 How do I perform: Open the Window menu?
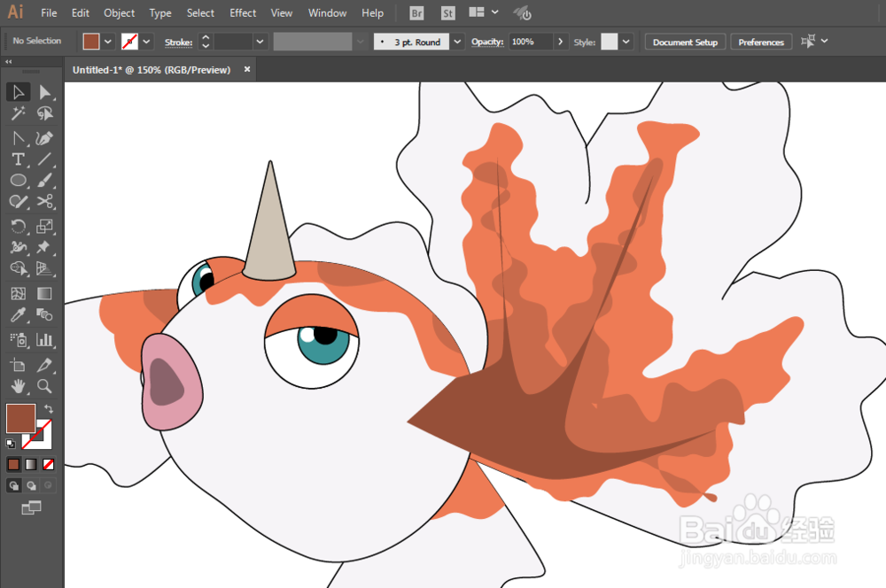click(x=327, y=13)
